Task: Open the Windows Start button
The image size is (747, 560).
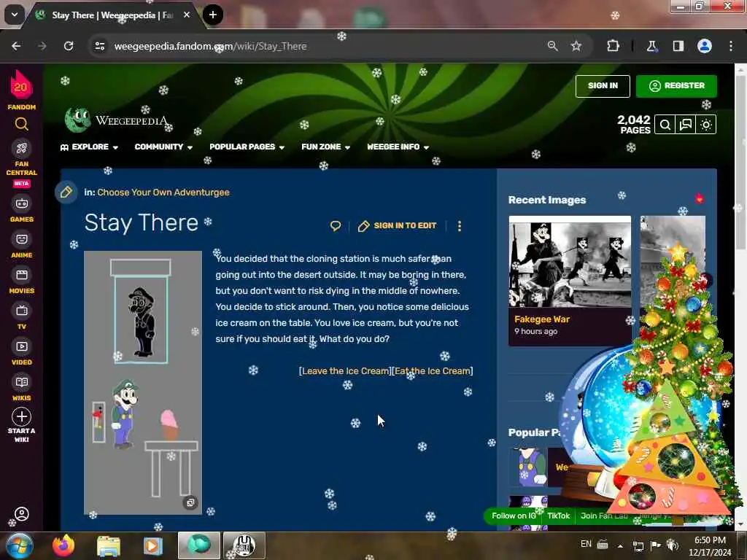Action: pos(20,546)
